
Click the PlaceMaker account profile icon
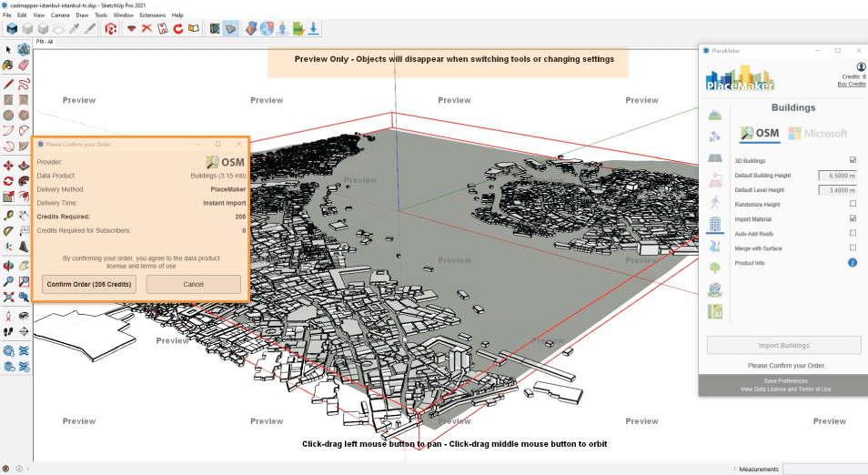click(x=861, y=66)
